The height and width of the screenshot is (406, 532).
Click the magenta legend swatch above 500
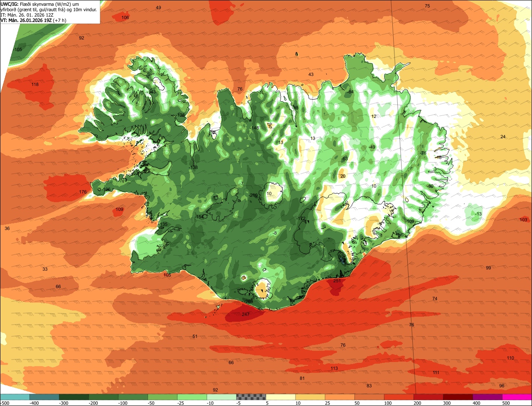point(517,397)
